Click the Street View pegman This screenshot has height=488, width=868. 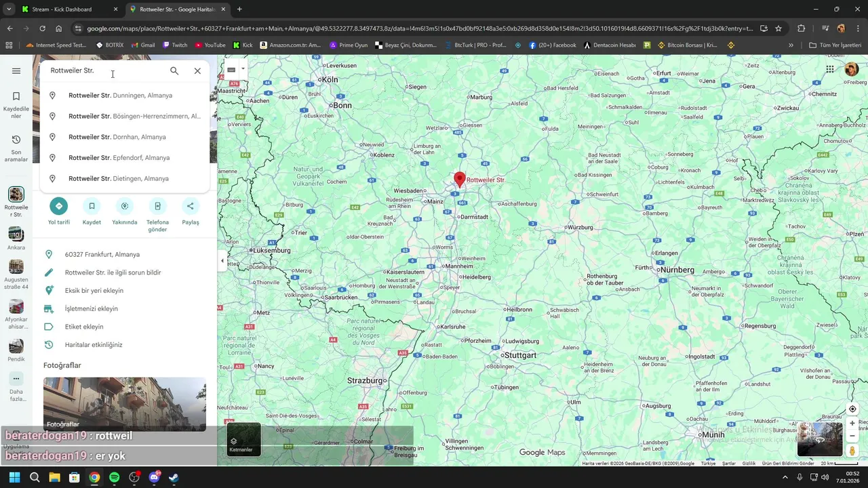coord(852,451)
